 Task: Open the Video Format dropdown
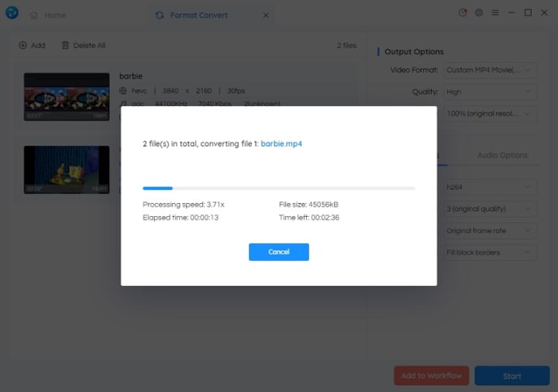[x=490, y=70]
